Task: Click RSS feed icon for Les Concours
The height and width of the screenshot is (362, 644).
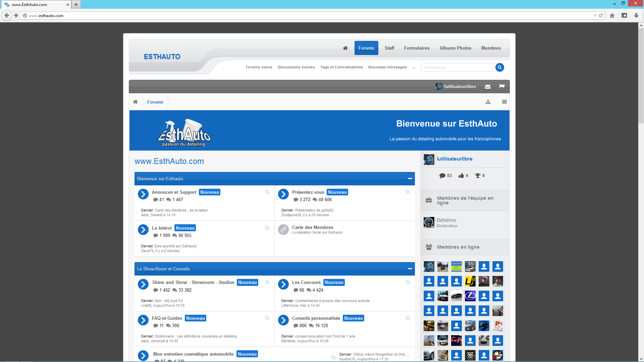Action: pos(408,282)
